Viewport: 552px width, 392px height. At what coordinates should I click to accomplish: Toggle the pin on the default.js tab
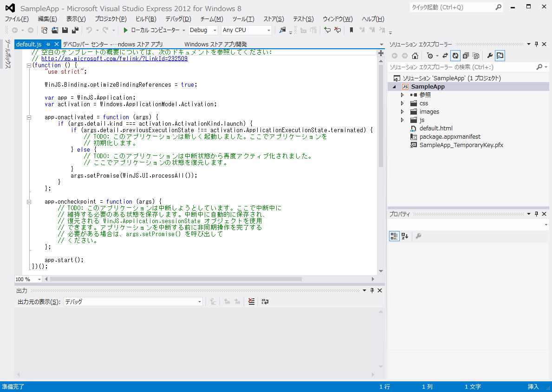[48, 45]
